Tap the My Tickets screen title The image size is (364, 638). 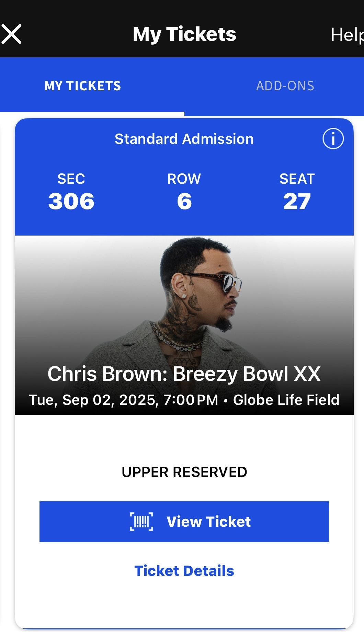(185, 34)
